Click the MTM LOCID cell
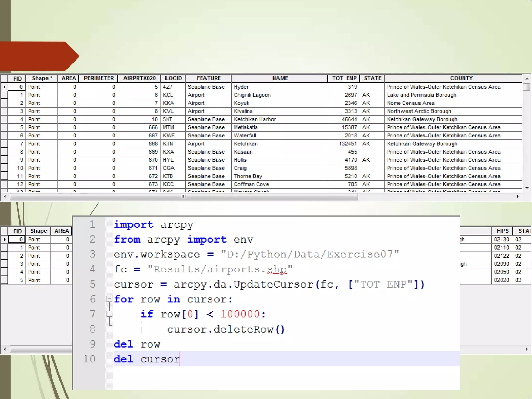Viewport: 532px width, 399px height. (x=173, y=128)
